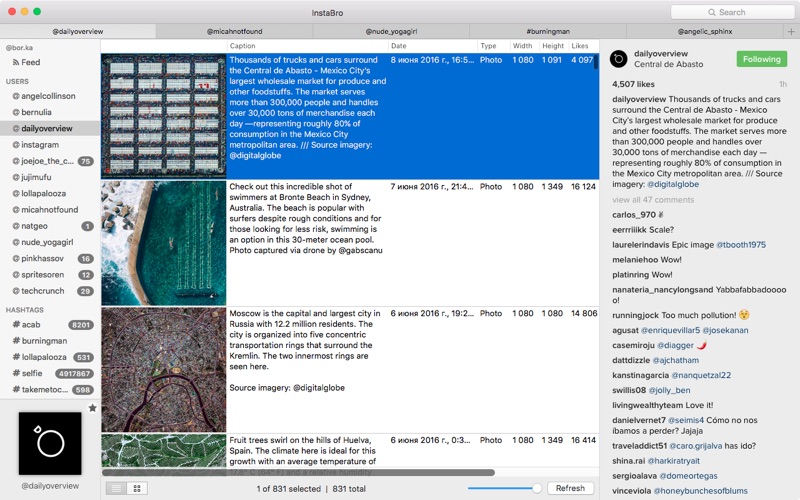Switch to grid view mode
The width and height of the screenshot is (800, 500).
(x=137, y=488)
